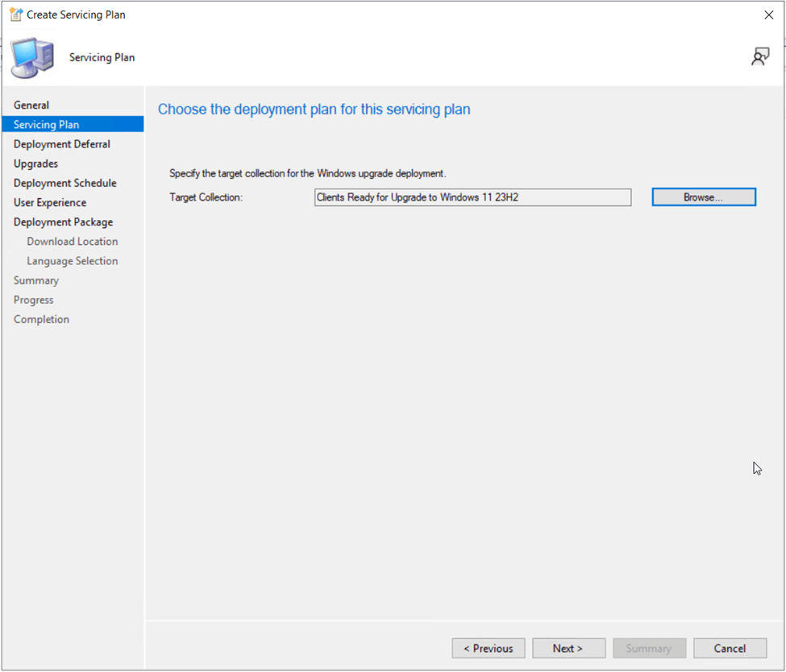Go back with the Previous button
The width and height of the screenshot is (786, 672).
489,649
